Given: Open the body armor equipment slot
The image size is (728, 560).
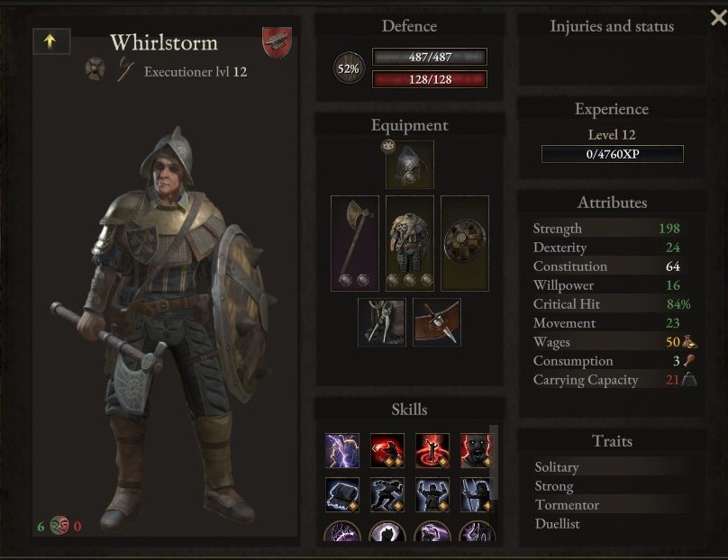Looking at the screenshot, I should coord(409,243).
